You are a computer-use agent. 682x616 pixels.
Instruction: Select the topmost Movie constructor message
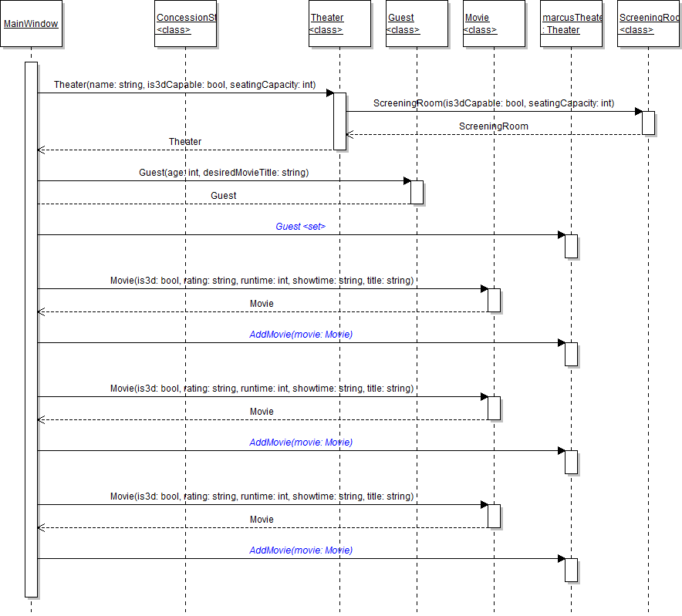point(262,281)
